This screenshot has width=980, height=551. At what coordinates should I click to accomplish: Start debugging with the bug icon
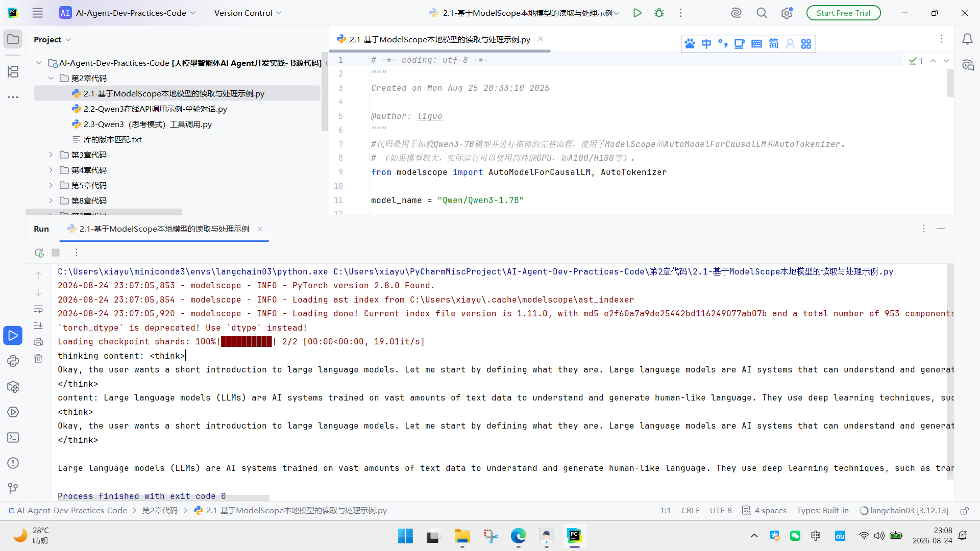[x=659, y=13]
